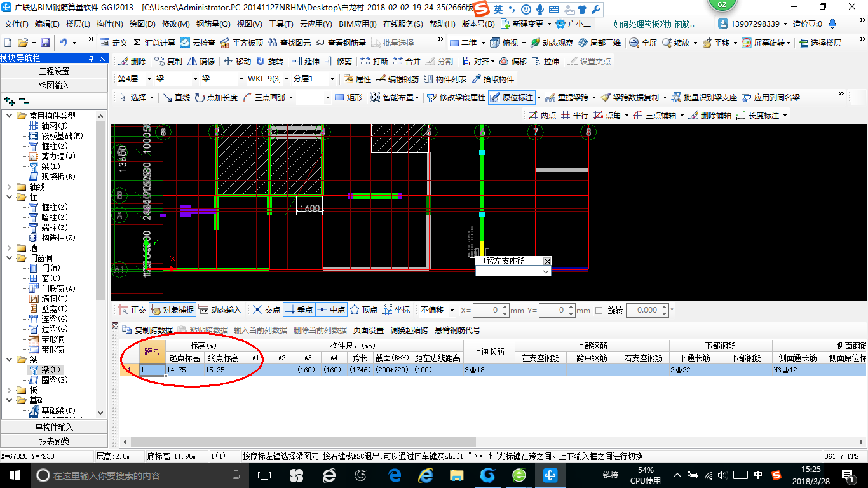The height and width of the screenshot is (488, 868).
Task: Select 矩形 rectangle drawing tool
Action: tap(348, 98)
